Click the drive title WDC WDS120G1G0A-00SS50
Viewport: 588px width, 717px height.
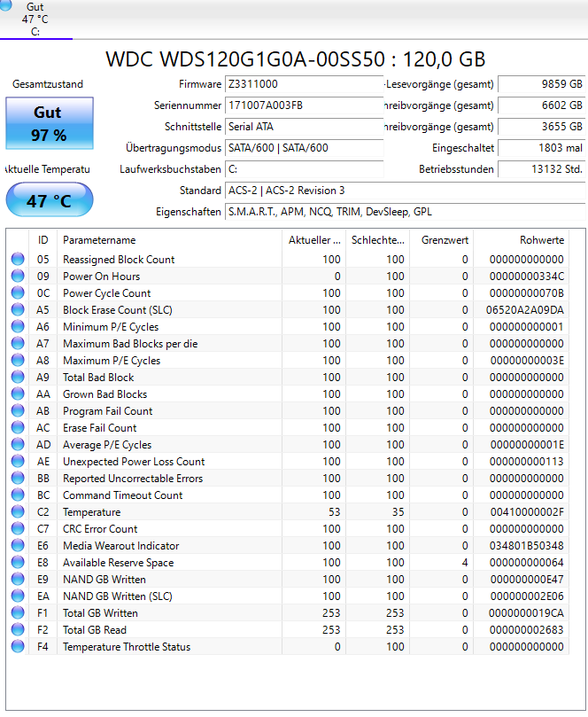pos(245,59)
